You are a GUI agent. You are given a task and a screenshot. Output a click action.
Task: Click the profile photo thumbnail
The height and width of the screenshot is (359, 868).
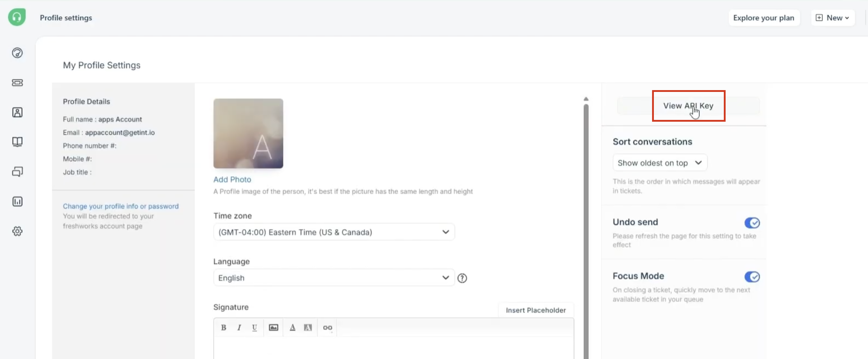(x=248, y=134)
